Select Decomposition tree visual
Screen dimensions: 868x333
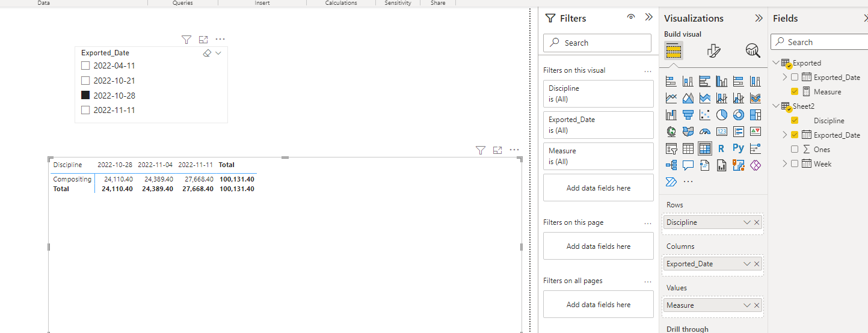tap(671, 165)
